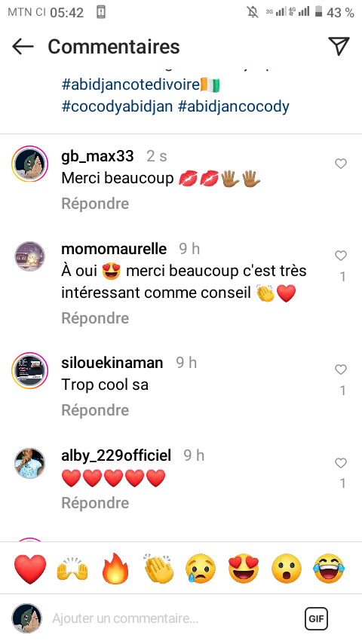
Task: Open the GIF picker button
Action: (316, 618)
